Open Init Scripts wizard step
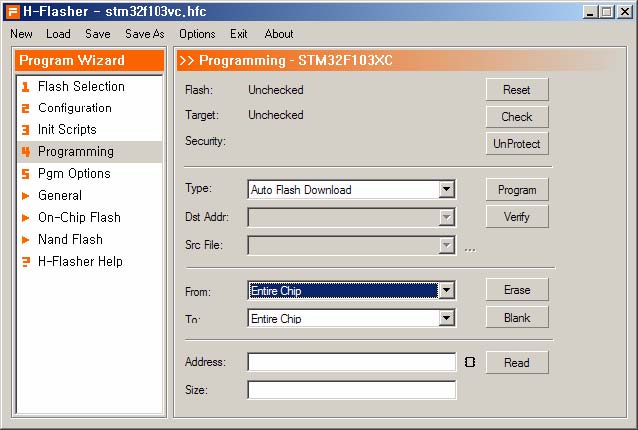638x430 pixels. (90, 130)
